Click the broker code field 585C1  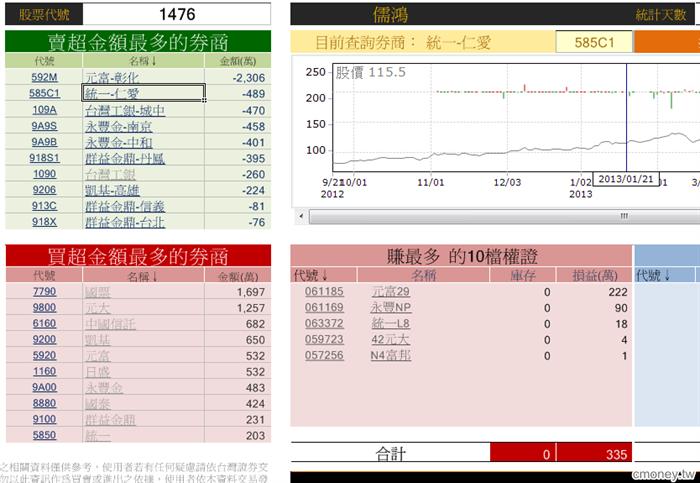tap(594, 42)
